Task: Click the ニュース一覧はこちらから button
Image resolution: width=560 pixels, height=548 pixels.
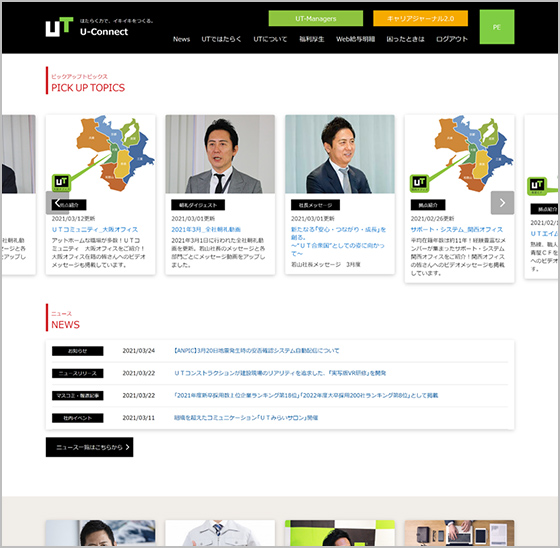Action: pos(90,447)
